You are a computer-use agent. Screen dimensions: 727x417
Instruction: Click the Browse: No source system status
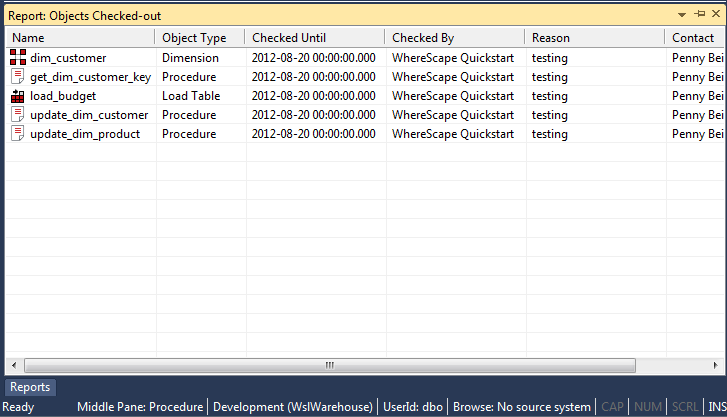(x=521, y=407)
